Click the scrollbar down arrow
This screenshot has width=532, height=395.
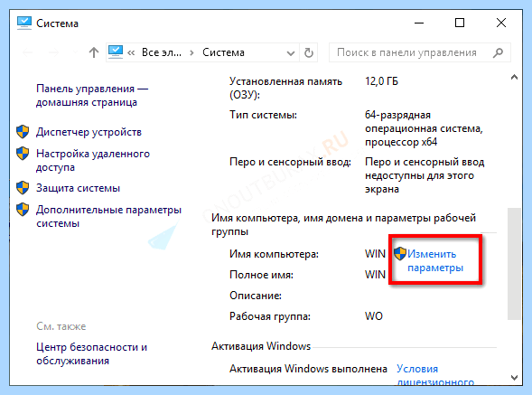514,378
